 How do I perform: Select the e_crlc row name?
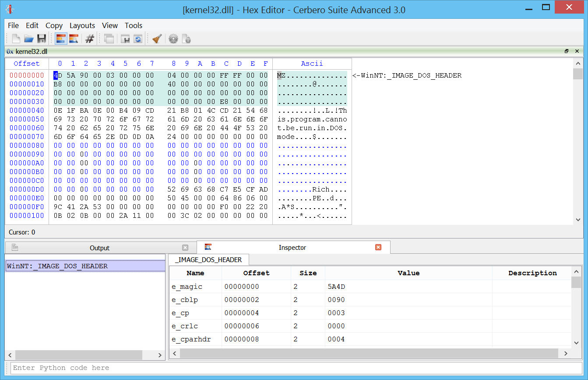point(185,326)
